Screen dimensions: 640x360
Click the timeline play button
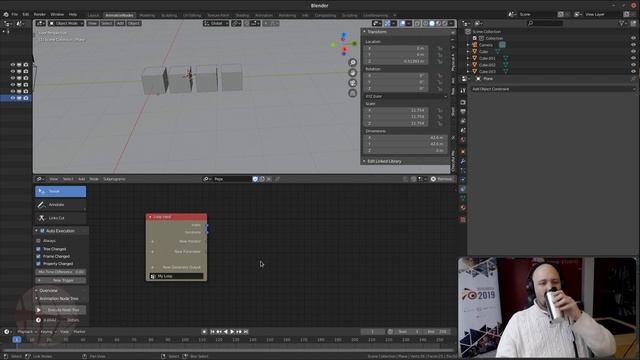232,332
